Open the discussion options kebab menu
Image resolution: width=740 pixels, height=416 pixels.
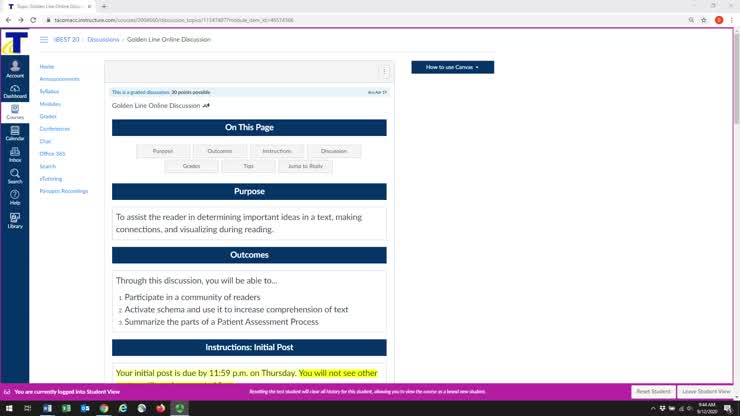click(x=386, y=71)
